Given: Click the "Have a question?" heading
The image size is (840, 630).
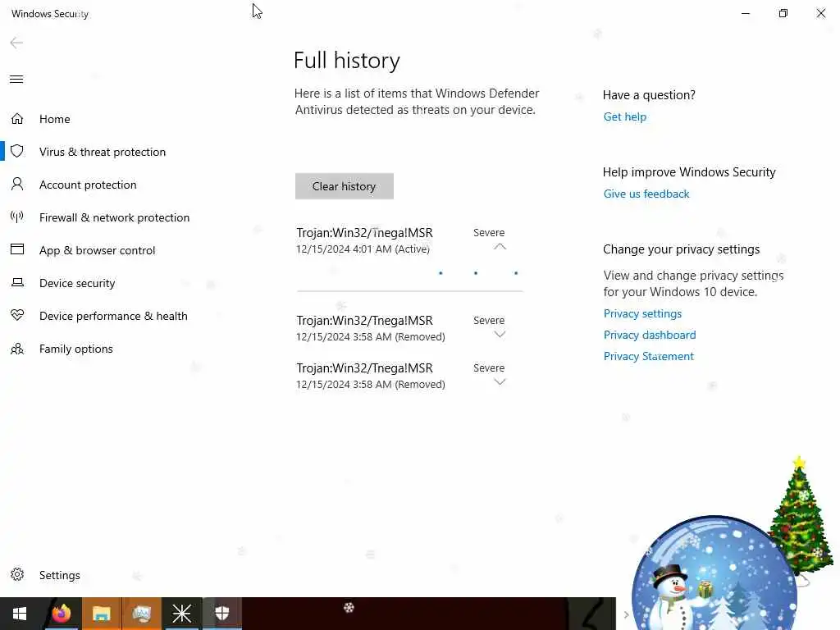Looking at the screenshot, I should tap(649, 95).
